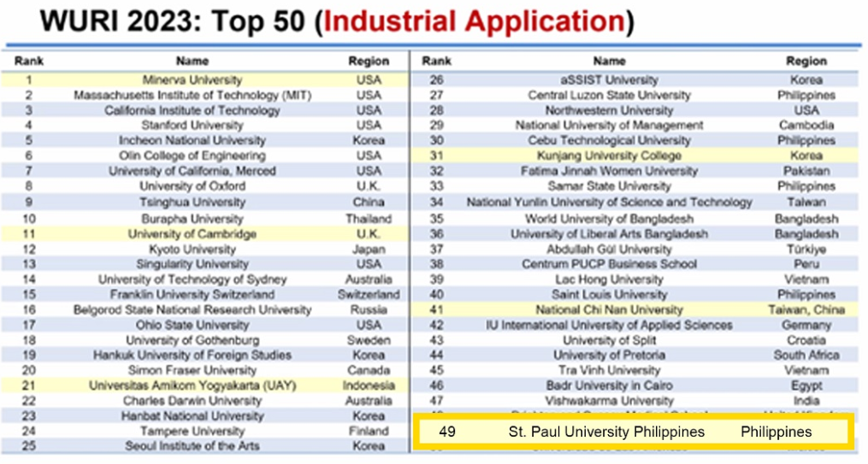Viewport: 868px width, 464px height.
Task: Select "Northwestern University" row
Action: tap(635, 110)
